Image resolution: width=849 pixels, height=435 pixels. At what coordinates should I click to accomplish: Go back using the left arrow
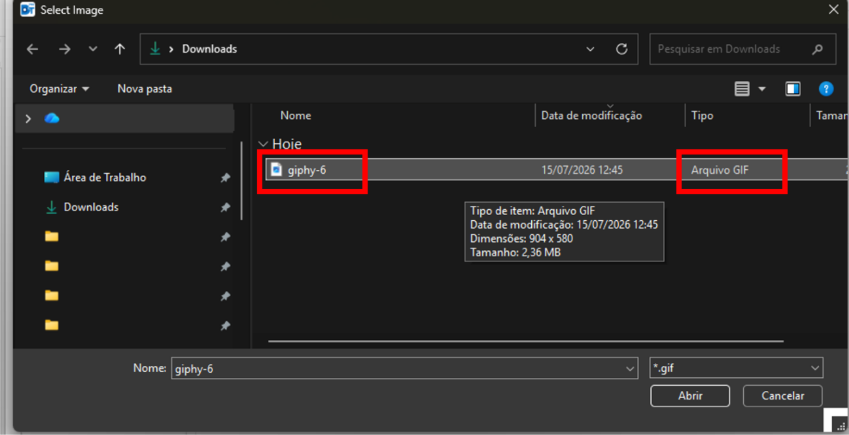pos(32,49)
